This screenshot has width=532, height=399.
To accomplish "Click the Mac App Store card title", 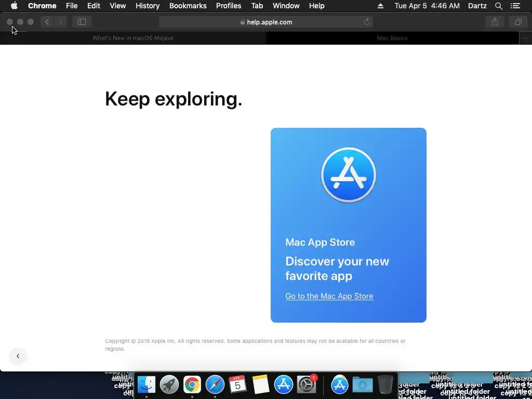I will [x=320, y=242].
